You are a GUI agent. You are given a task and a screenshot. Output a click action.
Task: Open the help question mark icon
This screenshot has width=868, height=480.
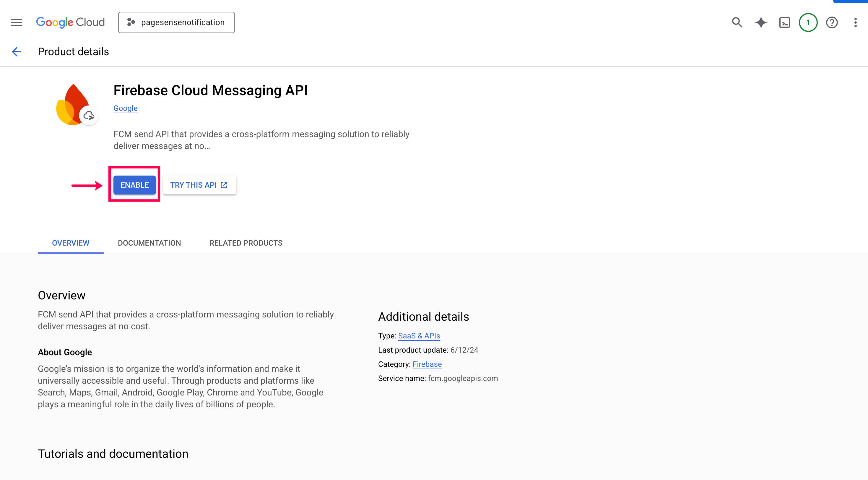click(832, 22)
